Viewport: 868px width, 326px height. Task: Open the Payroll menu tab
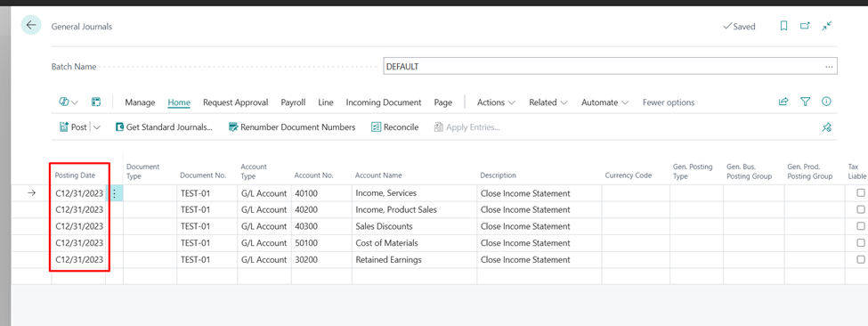tap(293, 102)
